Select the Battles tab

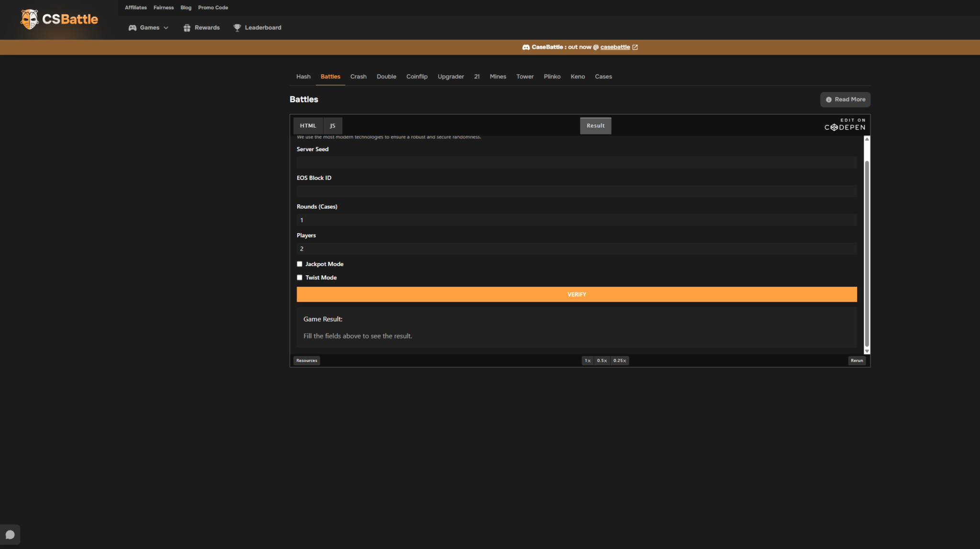tap(330, 77)
